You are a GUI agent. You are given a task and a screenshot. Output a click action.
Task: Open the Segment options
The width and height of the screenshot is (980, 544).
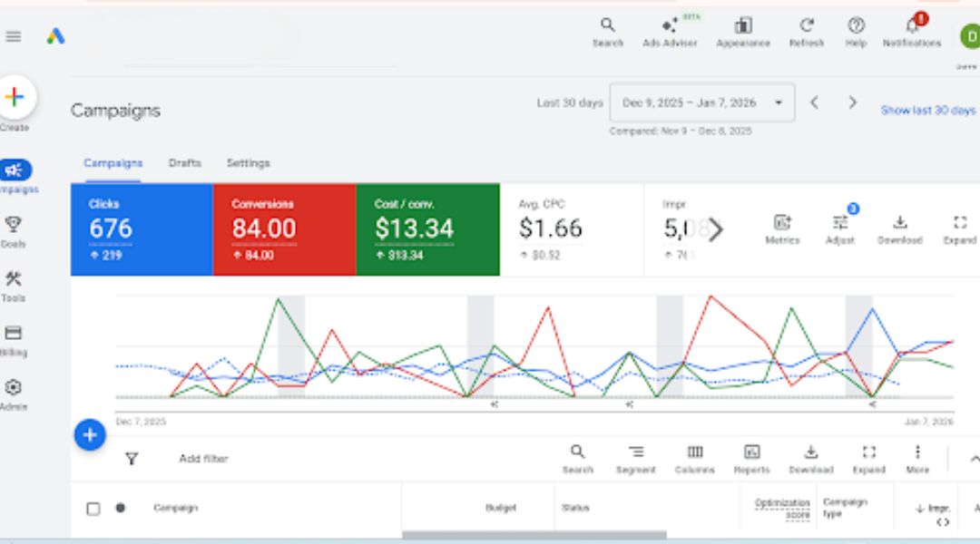[636, 452]
